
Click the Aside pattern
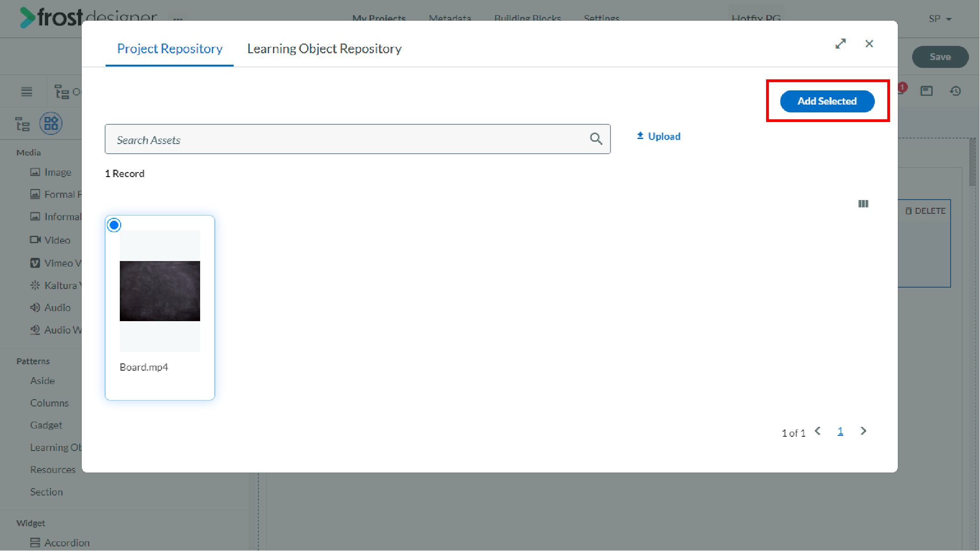[x=43, y=381]
